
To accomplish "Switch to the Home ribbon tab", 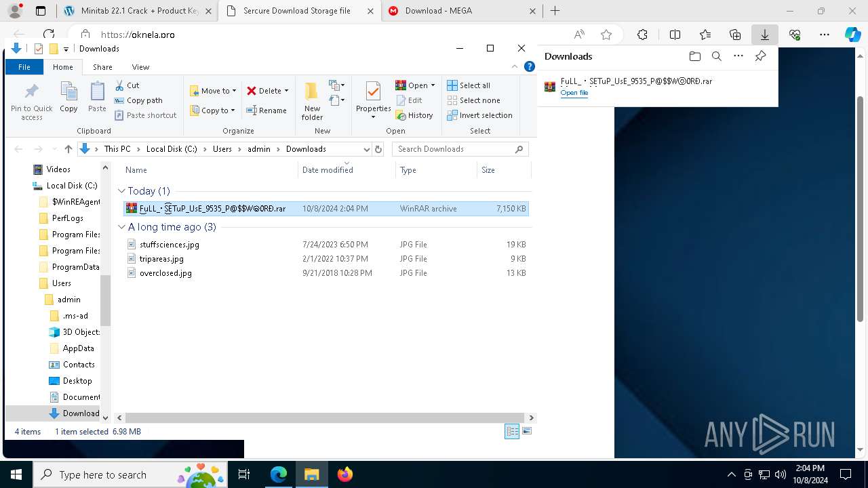I will pos(62,67).
